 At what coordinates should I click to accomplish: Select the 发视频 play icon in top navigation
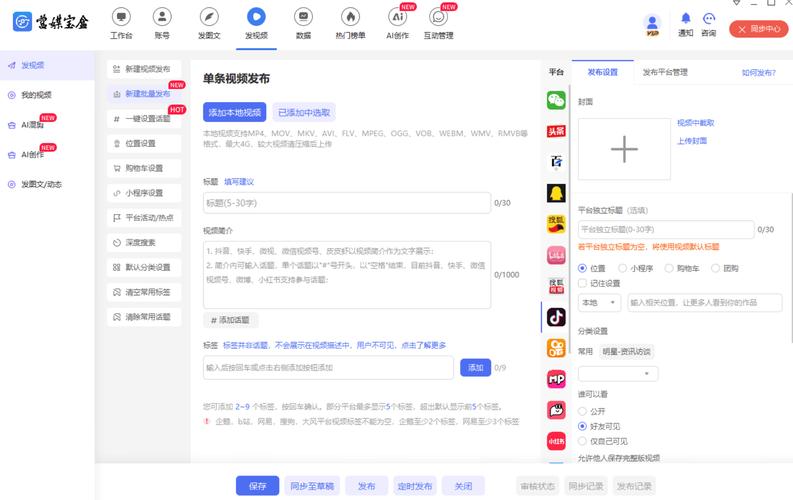pos(256,17)
